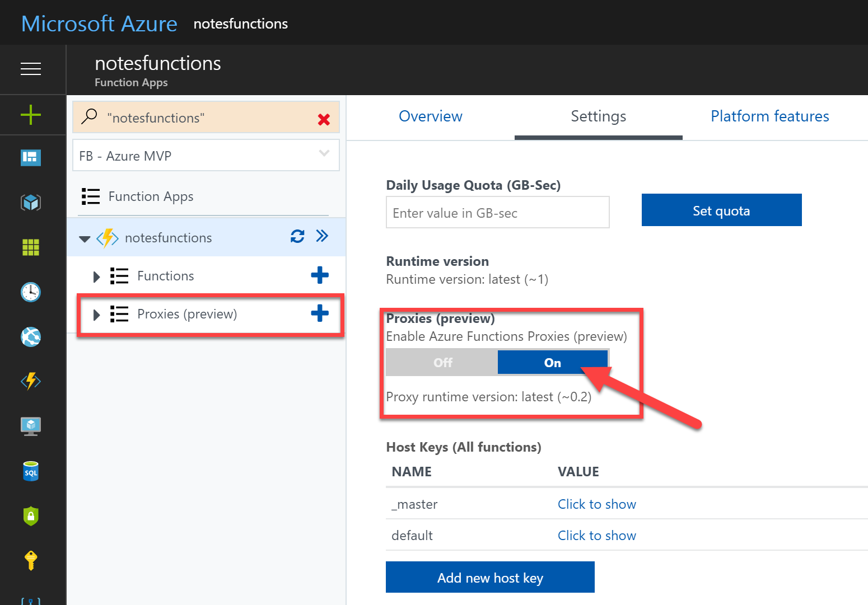868x605 pixels.
Task: Click the "notesfunctions" search box
Action: click(x=206, y=117)
